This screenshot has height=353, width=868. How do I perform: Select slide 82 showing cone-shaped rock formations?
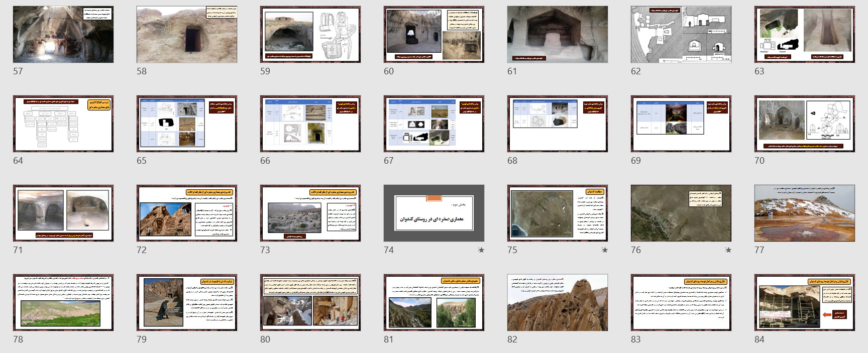(558, 303)
